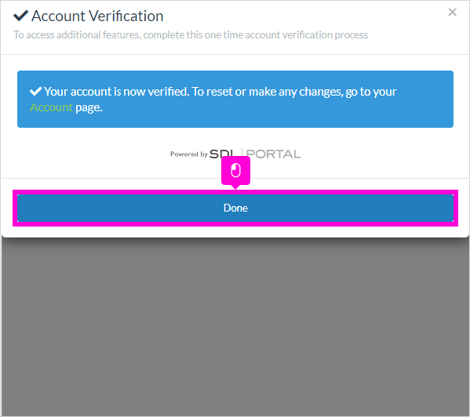
Task: Close the Account Verification dialog with X
Action: click(452, 12)
